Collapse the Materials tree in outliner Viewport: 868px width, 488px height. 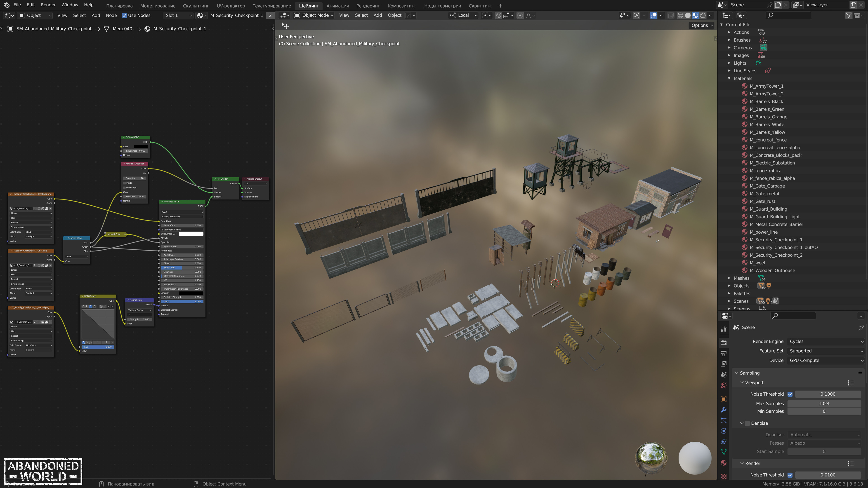click(x=729, y=78)
